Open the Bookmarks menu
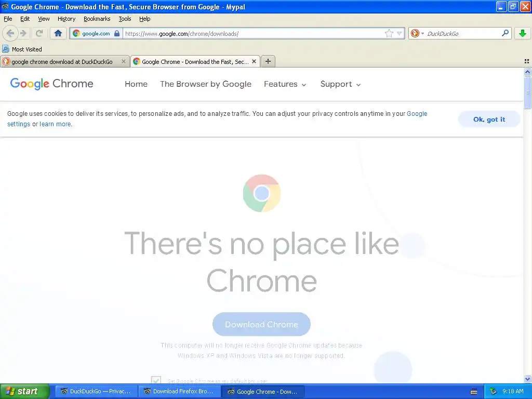532x399 pixels. (x=97, y=19)
